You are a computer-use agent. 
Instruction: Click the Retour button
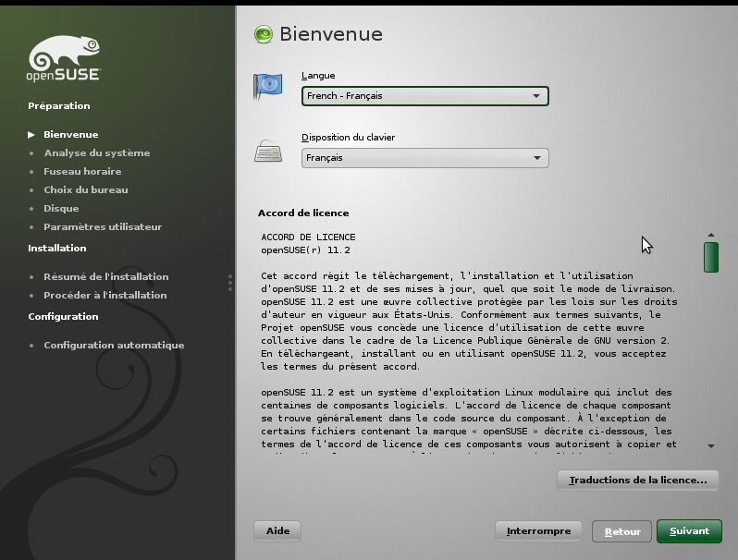pos(621,531)
